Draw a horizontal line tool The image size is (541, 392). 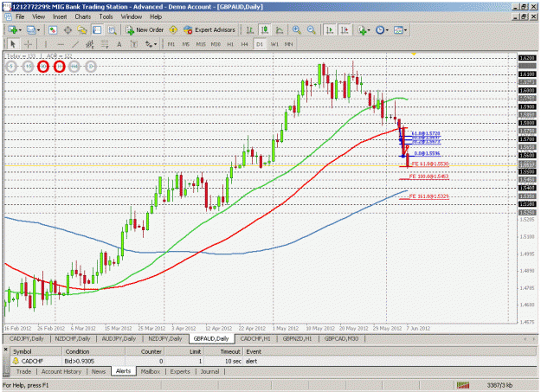(61, 44)
